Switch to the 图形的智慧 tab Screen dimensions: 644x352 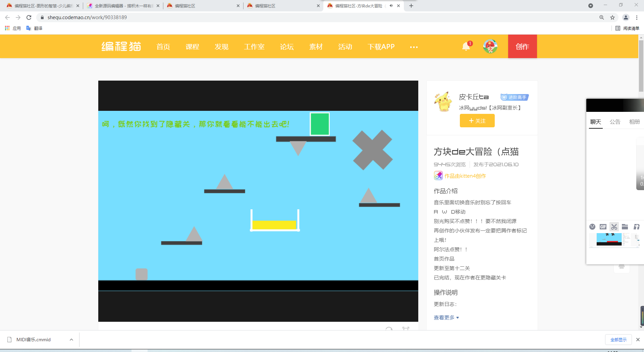(x=43, y=6)
